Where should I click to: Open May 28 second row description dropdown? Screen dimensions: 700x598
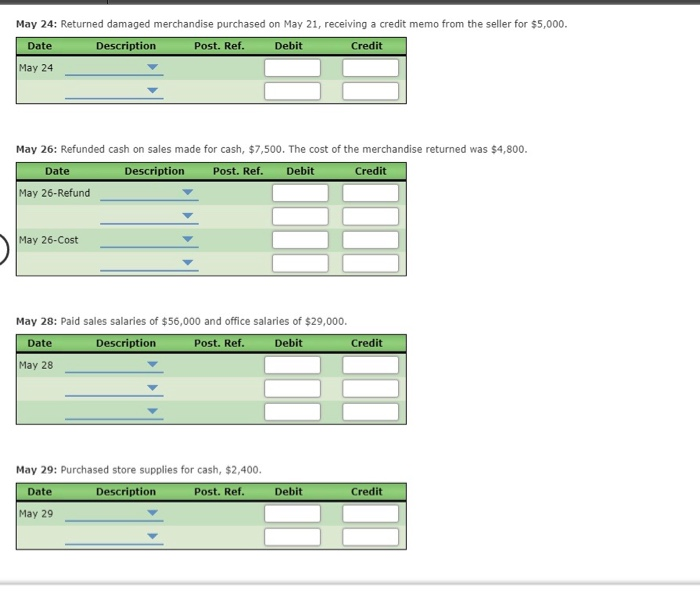coord(114,388)
